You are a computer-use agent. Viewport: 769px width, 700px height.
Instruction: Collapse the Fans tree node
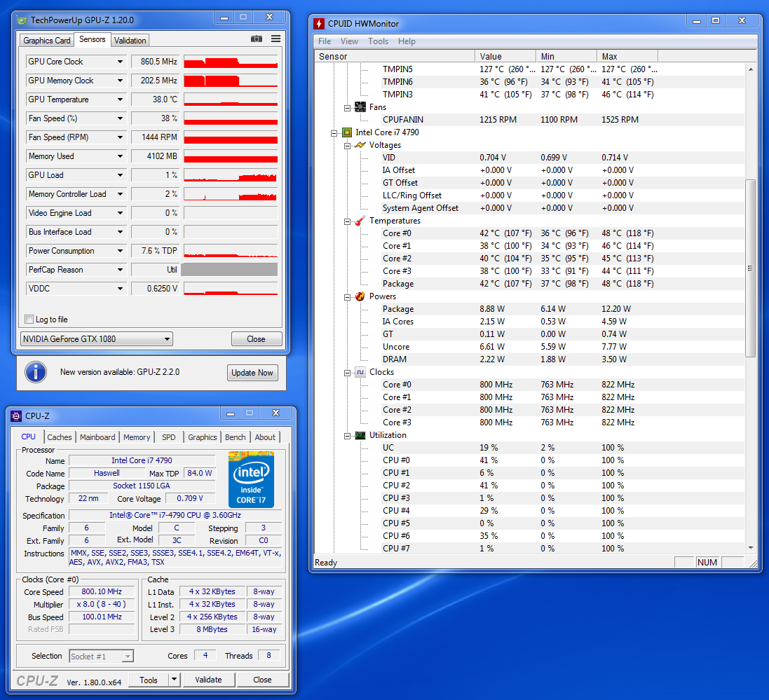(347, 108)
